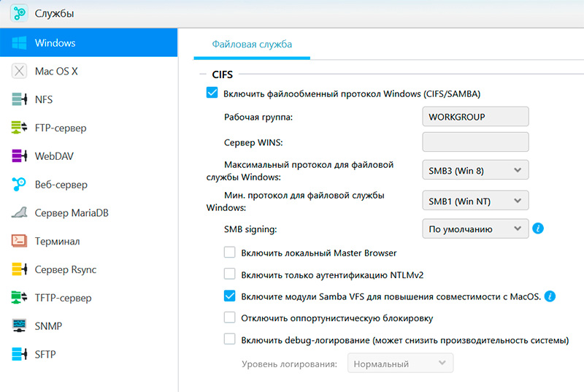Switch to the Файловая служба tab

pyautogui.click(x=252, y=45)
